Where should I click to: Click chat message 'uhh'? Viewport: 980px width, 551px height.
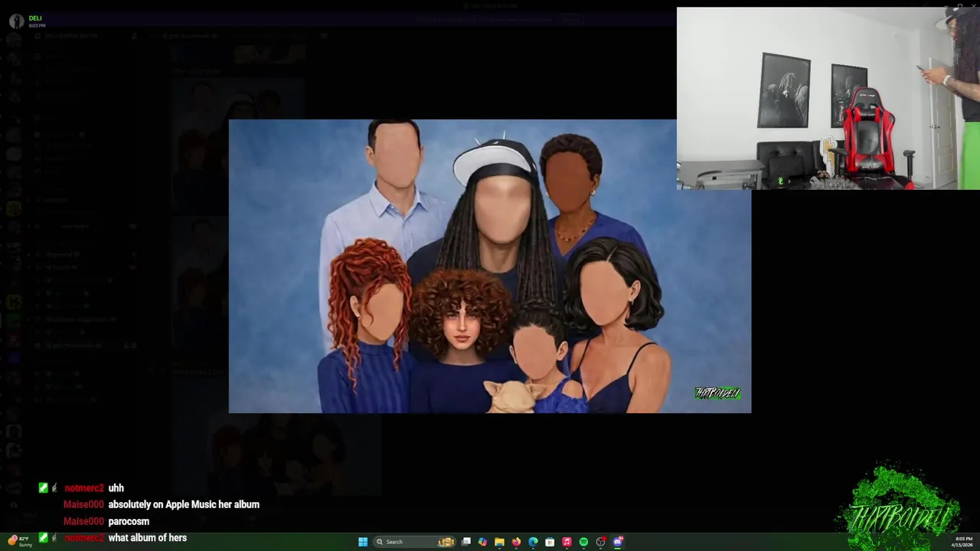coord(116,487)
